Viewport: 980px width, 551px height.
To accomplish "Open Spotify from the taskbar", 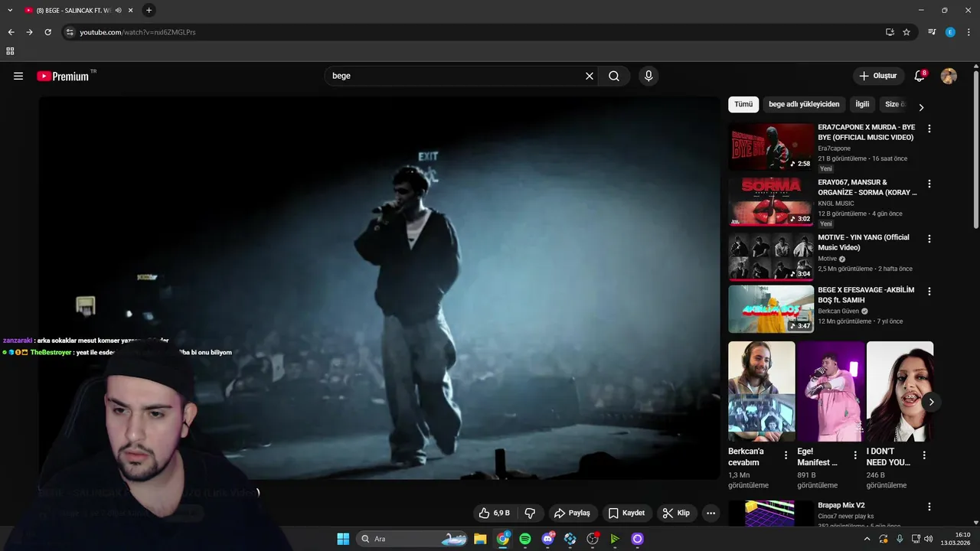I will coord(525,539).
